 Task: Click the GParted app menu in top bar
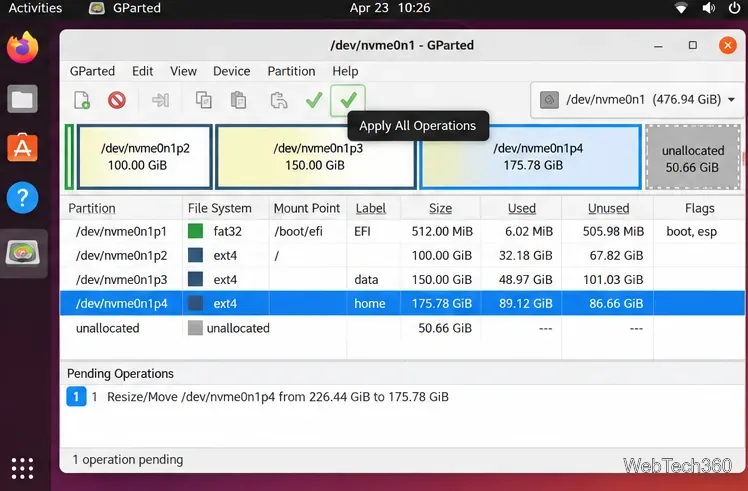125,8
